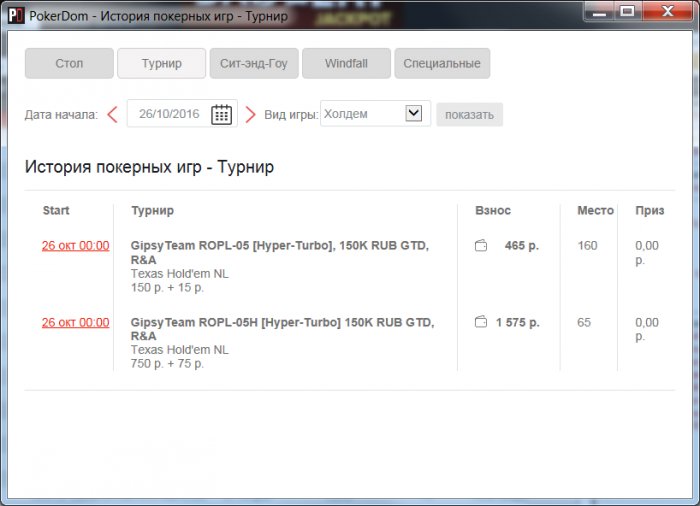The height and width of the screenshot is (506, 700).
Task: Click the История покерных игр - Турнир heading
Action: tap(150, 167)
